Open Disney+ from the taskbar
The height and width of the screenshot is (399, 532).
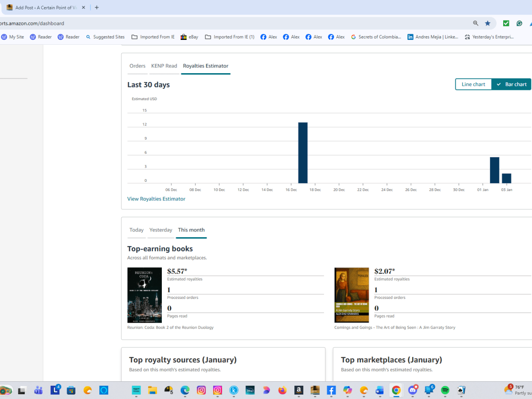pyautogui.click(x=250, y=390)
